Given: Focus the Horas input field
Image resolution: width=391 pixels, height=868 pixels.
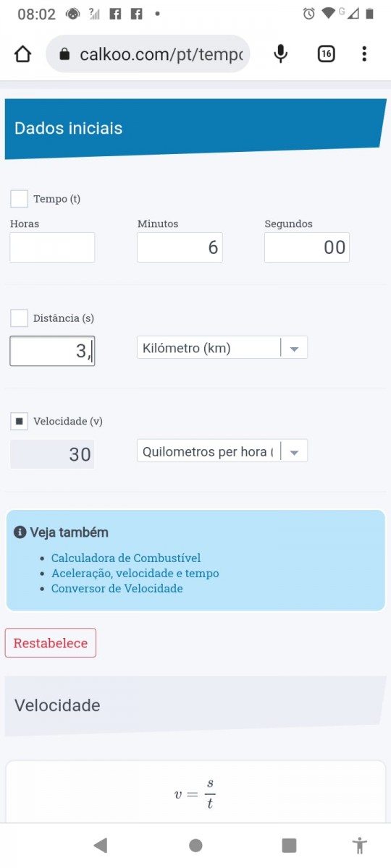Looking at the screenshot, I should [x=52, y=247].
